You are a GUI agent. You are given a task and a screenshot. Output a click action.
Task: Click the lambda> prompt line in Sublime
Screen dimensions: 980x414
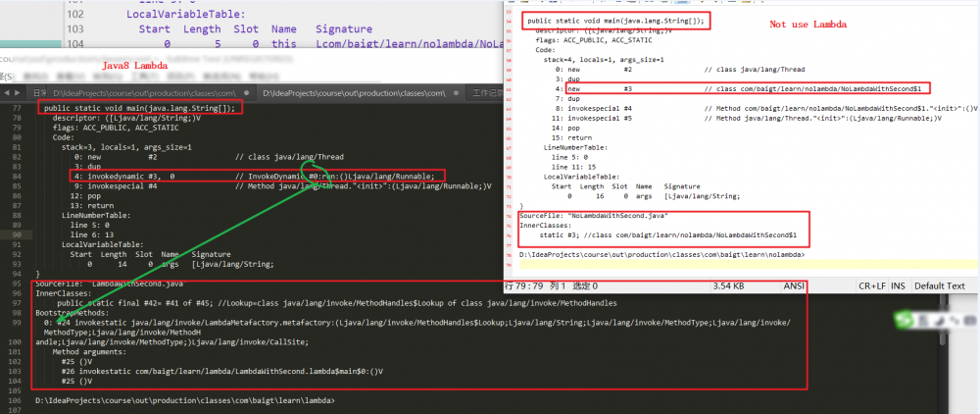pos(185,400)
